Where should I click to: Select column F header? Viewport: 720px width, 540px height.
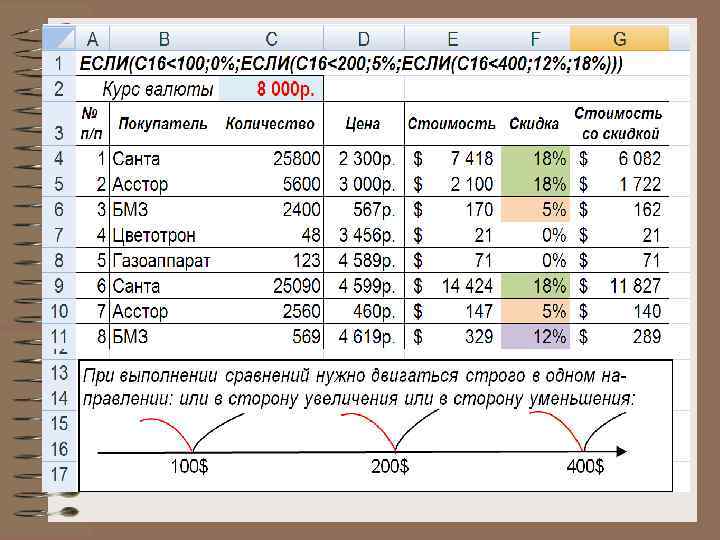point(535,39)
